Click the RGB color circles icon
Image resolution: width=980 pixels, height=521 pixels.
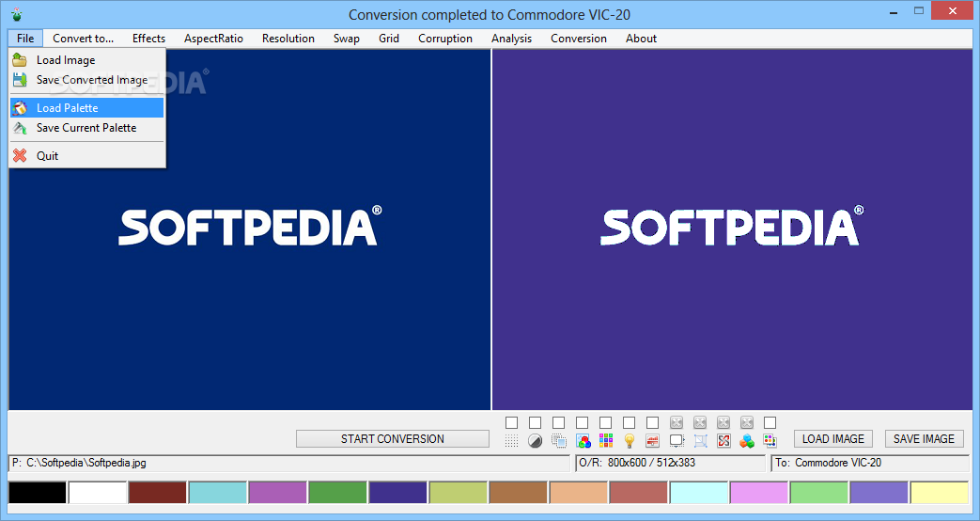(583, 441)
